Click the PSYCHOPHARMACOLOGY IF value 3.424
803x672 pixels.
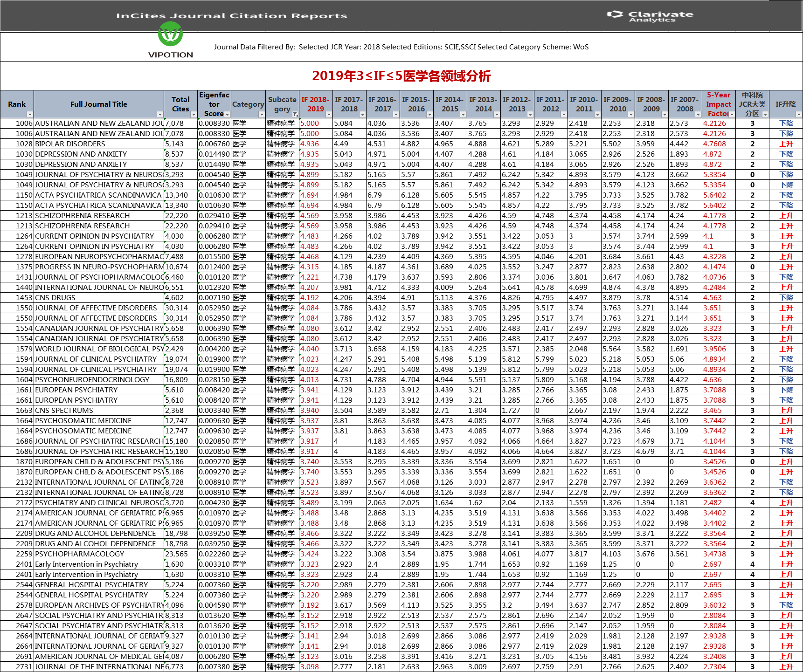[x=310, y=554]
